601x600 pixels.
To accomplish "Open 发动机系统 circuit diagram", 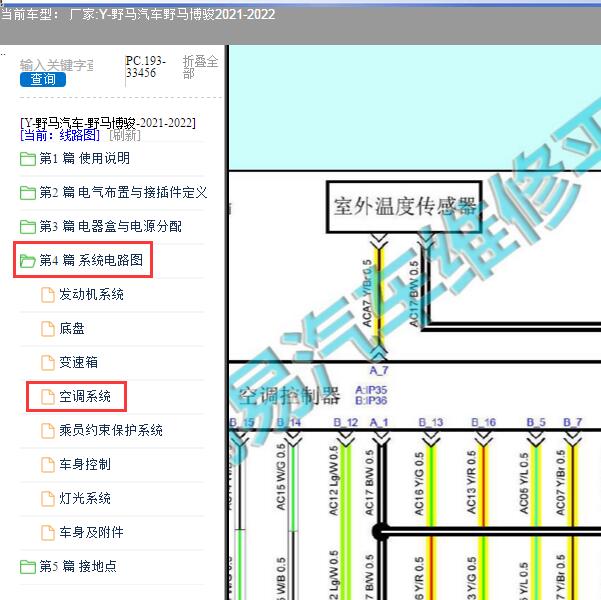I will point(91,294).
